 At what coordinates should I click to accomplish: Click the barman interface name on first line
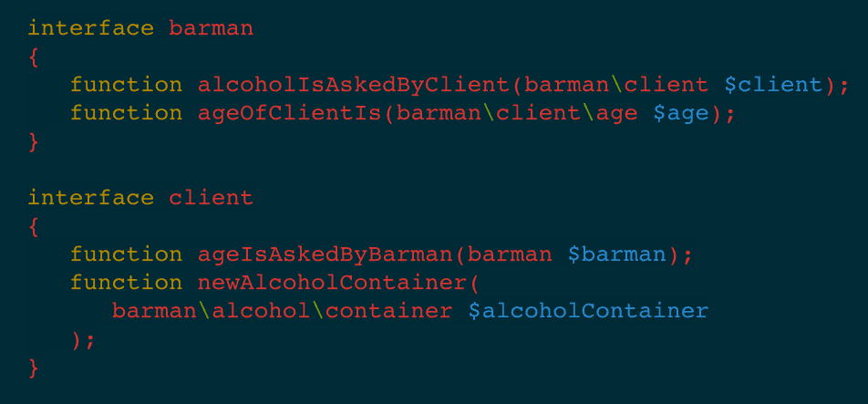tap(212, 28)
